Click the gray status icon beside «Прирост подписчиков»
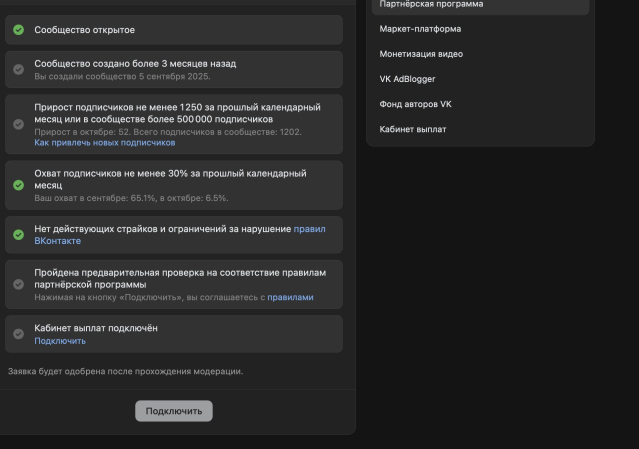 pos(18,124)
